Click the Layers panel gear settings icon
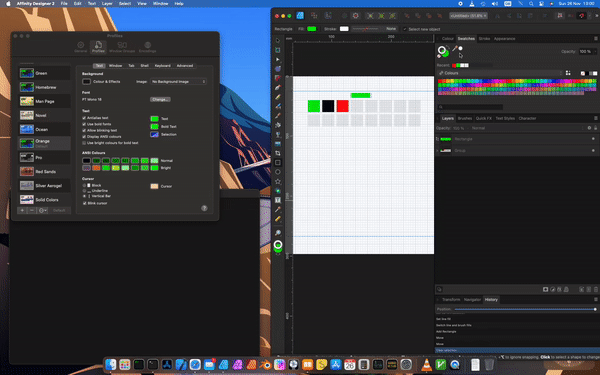This screenshot has width=600, height=375. coord(589,128)
